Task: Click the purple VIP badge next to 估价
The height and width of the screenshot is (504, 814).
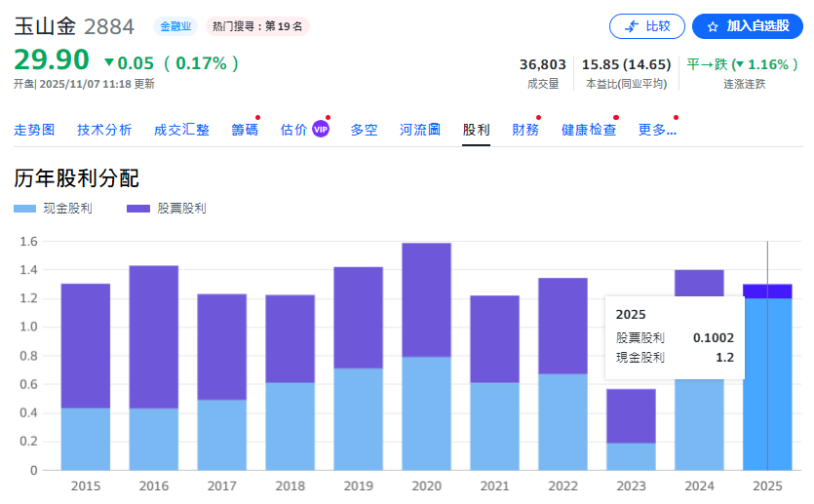Action: pyautogui.click(x=321, y=130)
